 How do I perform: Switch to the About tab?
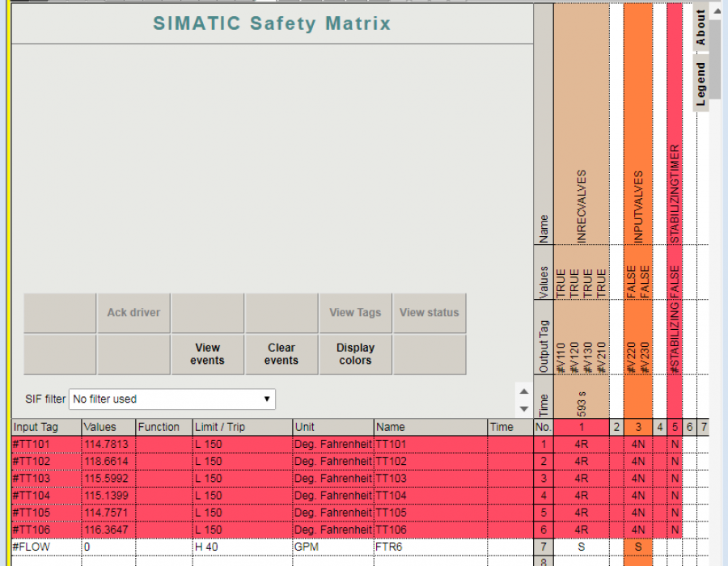point(700,27)
